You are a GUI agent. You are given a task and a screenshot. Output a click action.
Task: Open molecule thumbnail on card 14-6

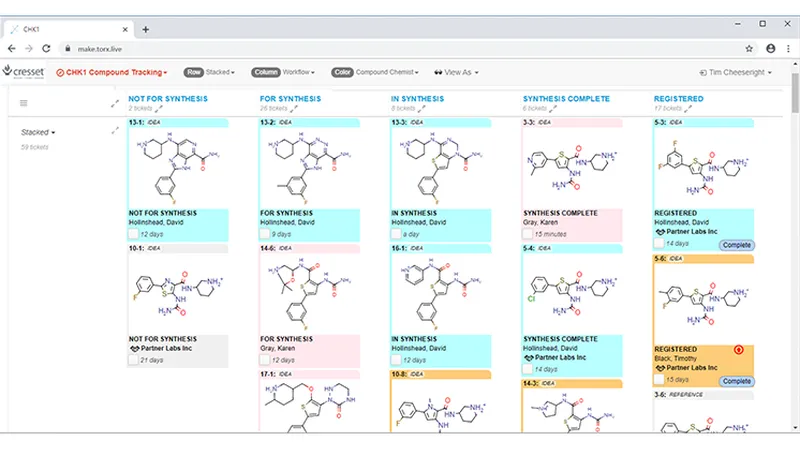tap(309, 294)
